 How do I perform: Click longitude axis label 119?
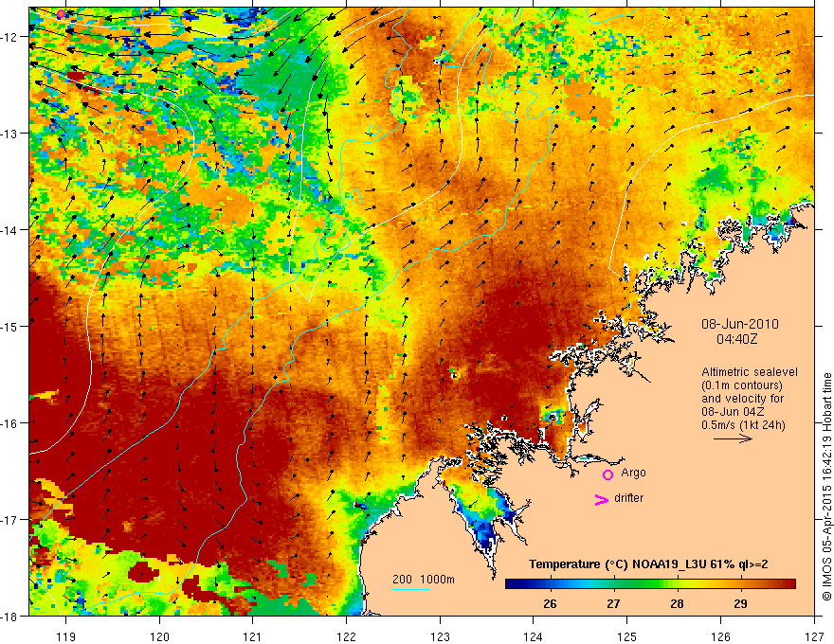[x=66, y=636]
